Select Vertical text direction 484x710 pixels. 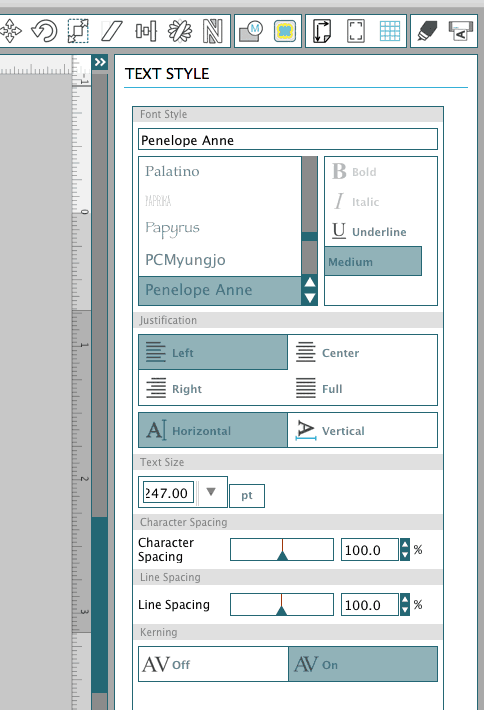[362, 430]
